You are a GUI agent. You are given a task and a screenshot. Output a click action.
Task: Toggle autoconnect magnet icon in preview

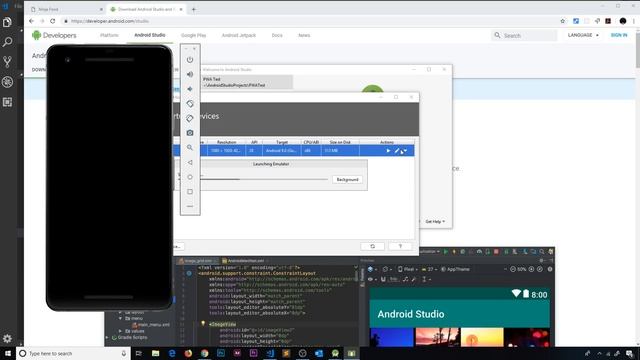click(383, 279)
